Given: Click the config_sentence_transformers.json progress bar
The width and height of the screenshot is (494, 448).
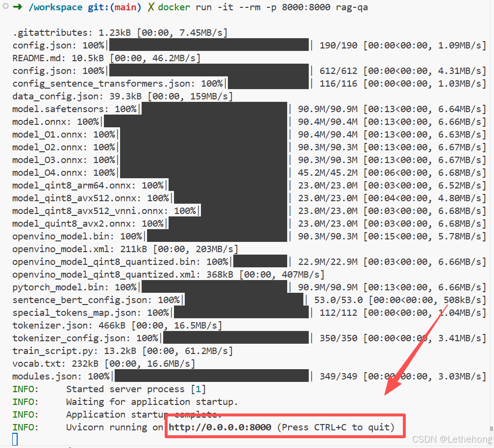Looking at the screenshot, I should click(x=268, y=83).
